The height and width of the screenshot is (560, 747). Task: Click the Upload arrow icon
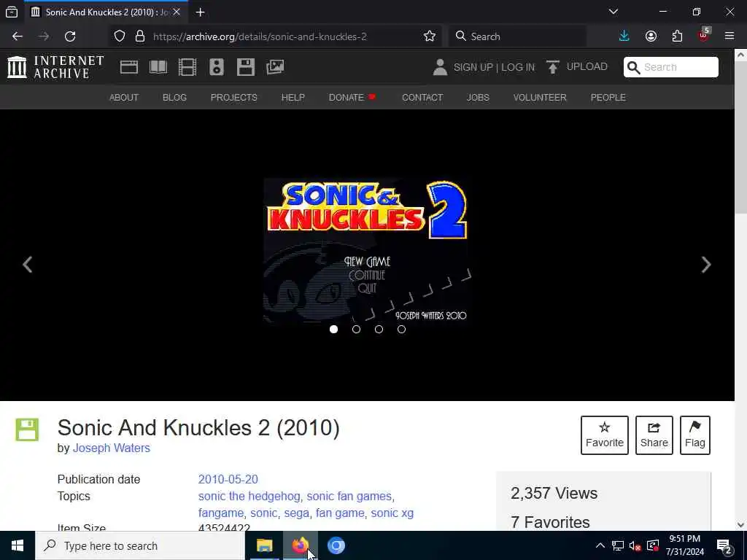pos(553,67)
